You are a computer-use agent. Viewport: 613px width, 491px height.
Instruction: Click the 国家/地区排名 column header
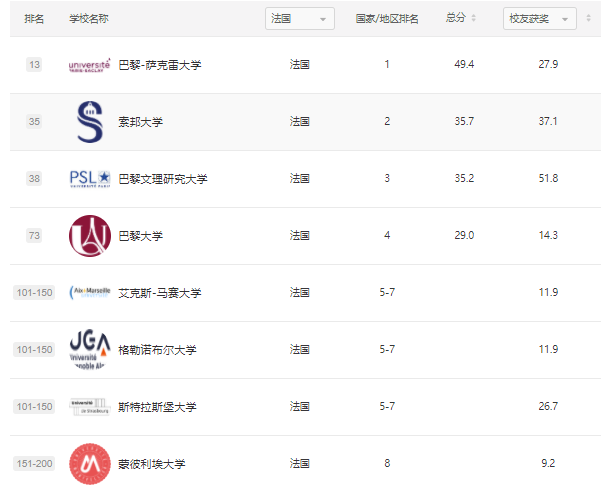point(387,18)
